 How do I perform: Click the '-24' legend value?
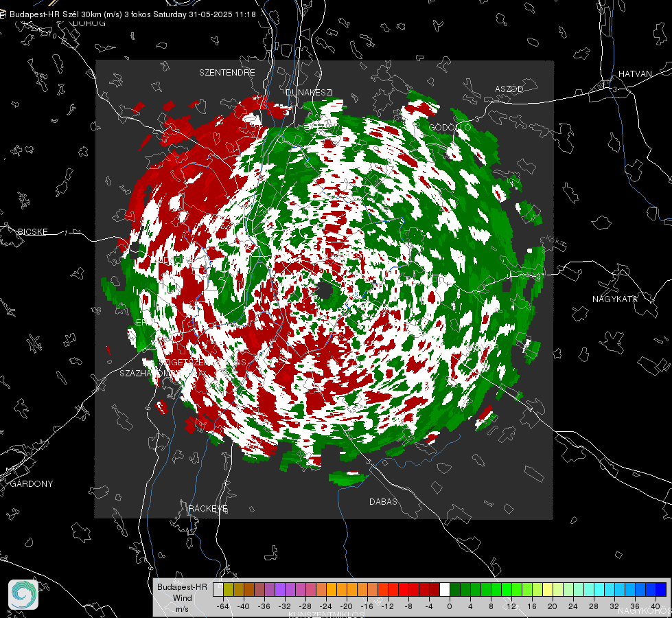[326, 606]
